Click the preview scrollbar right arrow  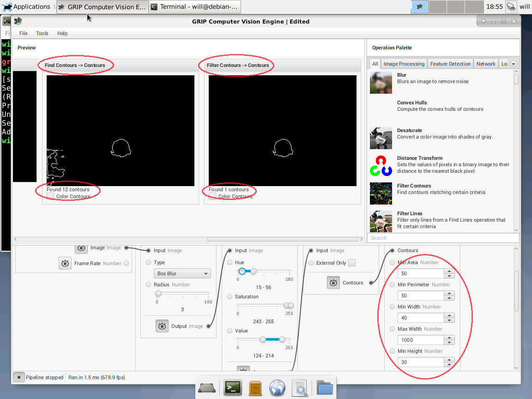tap(361, 239)
